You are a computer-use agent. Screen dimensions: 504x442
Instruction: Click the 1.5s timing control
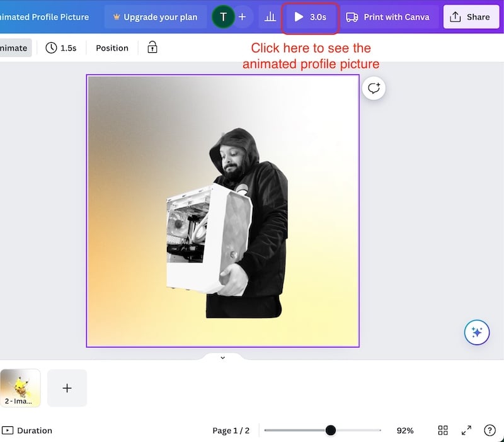pos(61,47)
